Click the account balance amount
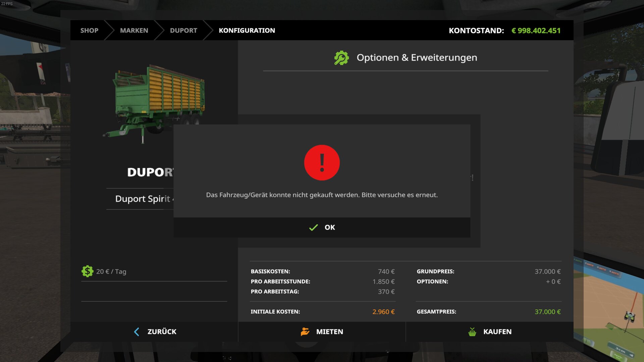This screenshot has width=644, height=362. 536,31
